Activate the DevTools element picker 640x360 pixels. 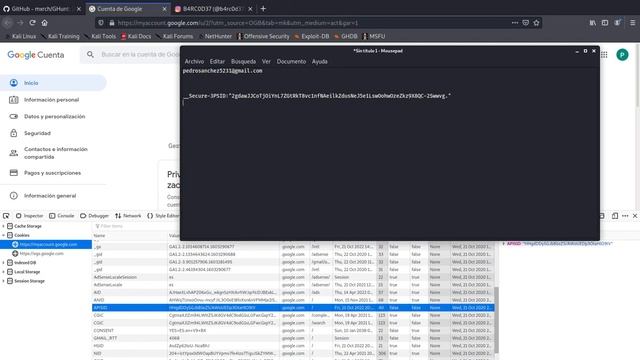click(6, 216)
